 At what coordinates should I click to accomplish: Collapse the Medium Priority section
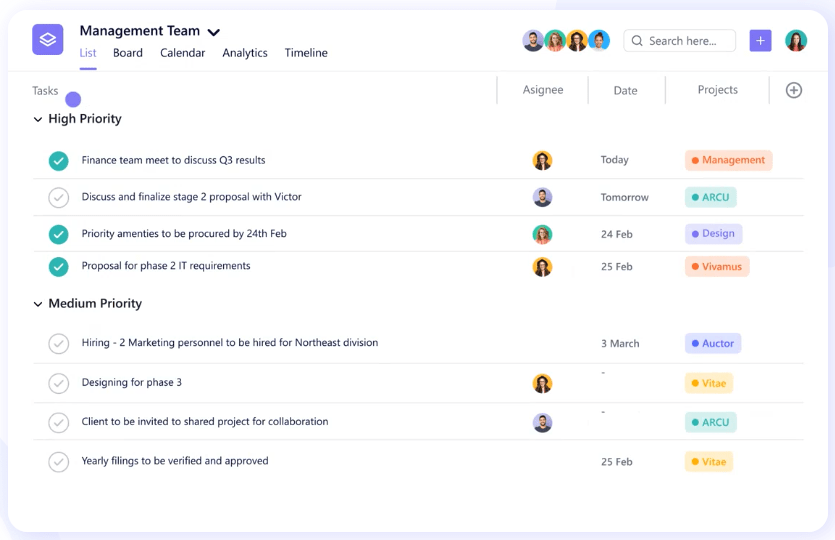coord(38,304)
